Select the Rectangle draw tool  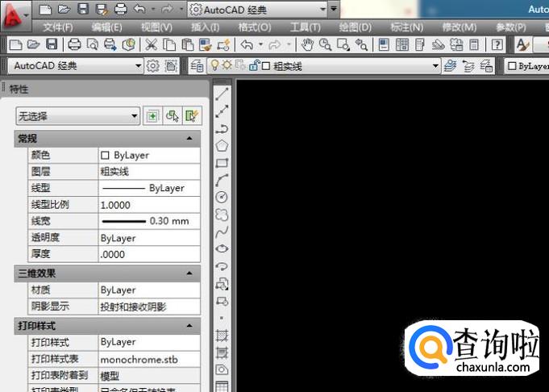pyautogui.click(x=222, y=163)
